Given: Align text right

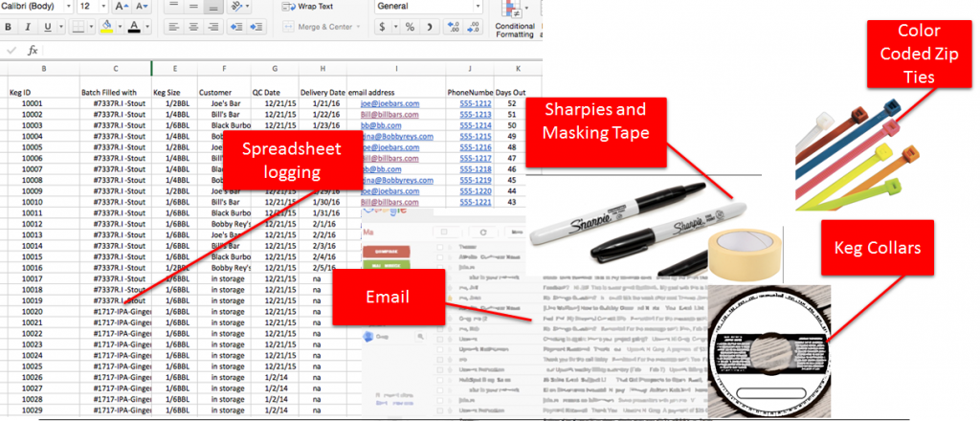Looking at the screenshot, I should point(213,27).
